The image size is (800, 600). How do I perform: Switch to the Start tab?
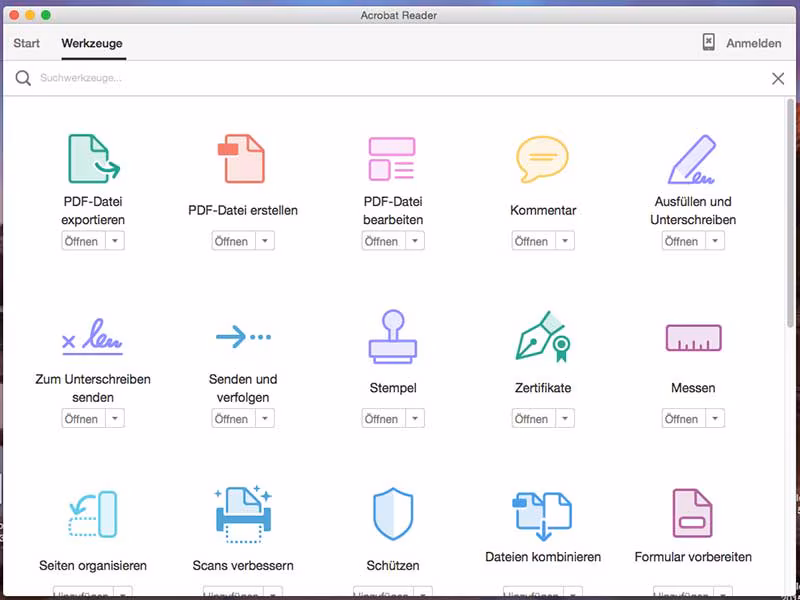pyautogui.click(x=27, y=43)
